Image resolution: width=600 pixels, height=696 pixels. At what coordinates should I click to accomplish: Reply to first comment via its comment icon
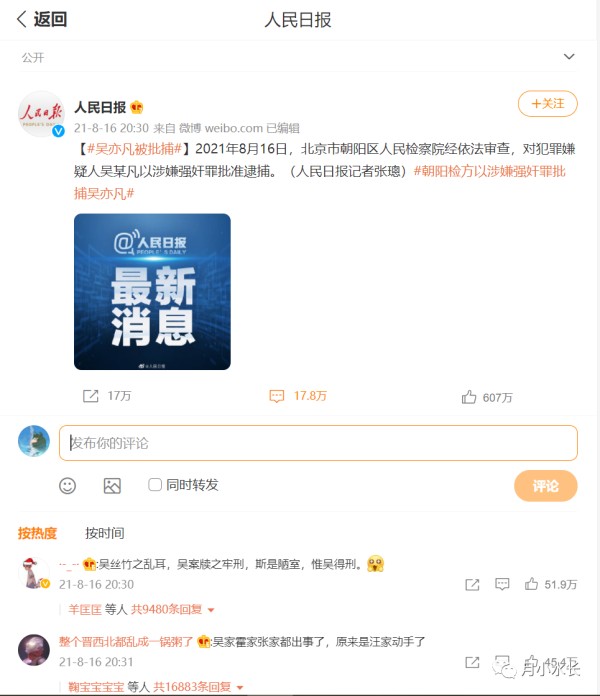tap(502, 584)
